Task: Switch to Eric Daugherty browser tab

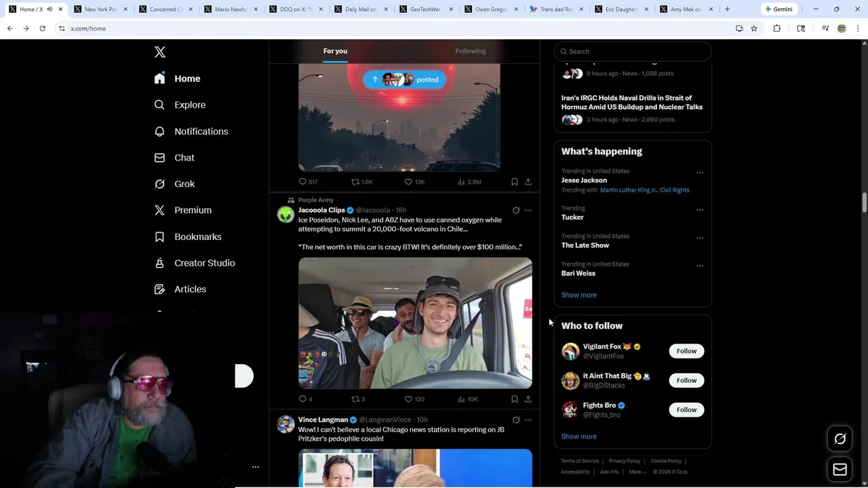Action: coord(620,9)
